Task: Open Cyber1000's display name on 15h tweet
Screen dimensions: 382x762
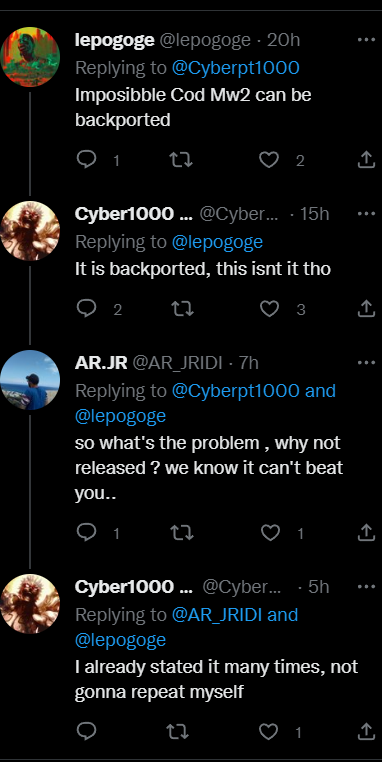Action: [x=133, y=214]
